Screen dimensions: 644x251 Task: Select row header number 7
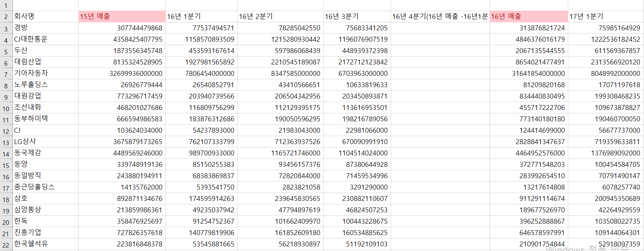(x=6, y=74)
